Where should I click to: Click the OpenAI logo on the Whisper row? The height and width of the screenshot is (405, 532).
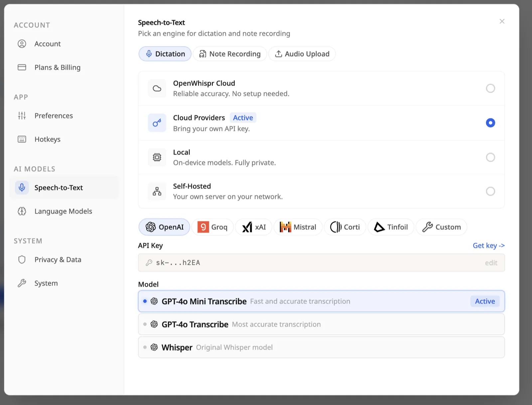154,347
